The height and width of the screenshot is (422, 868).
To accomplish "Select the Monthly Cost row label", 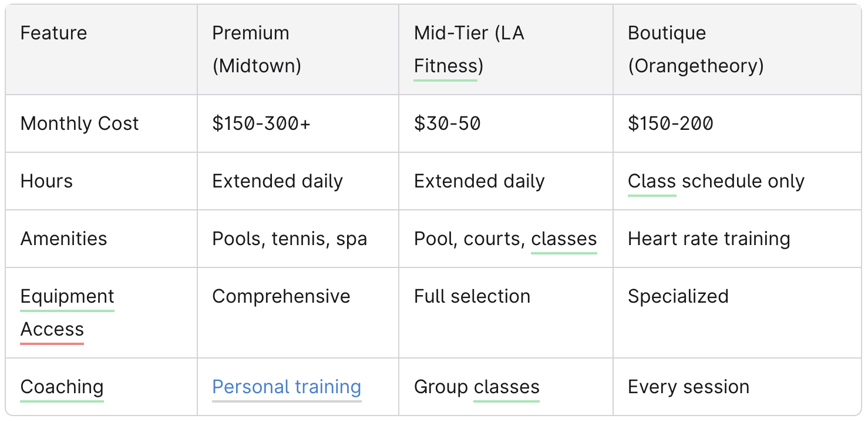I will 102,123.
